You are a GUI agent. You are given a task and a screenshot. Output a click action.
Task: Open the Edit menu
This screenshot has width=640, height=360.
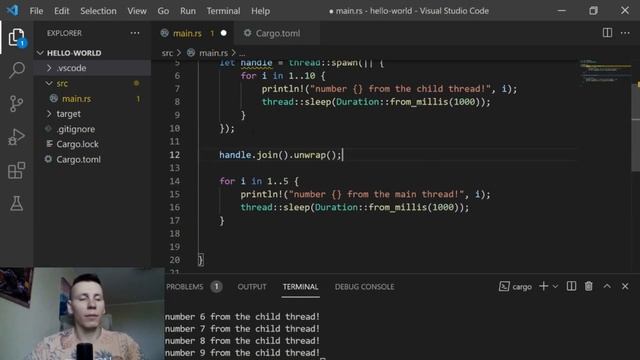pyautogui.click(x=62, y=11)
